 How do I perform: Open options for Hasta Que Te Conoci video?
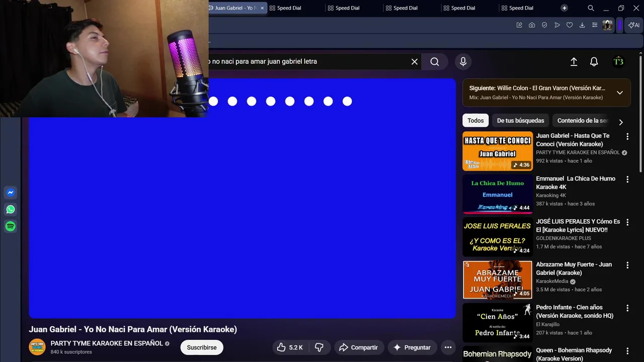pyautogui.click(x=627, y=136)
